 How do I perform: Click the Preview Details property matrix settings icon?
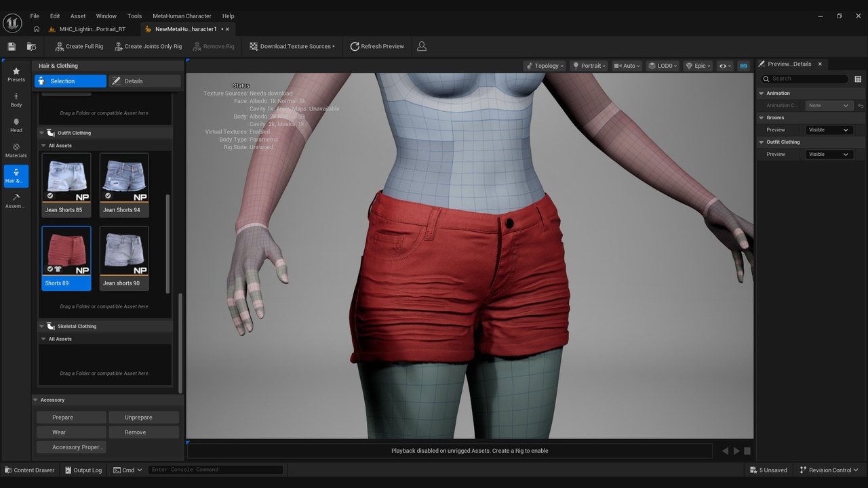pyautogui.click(x=858, y=79)
